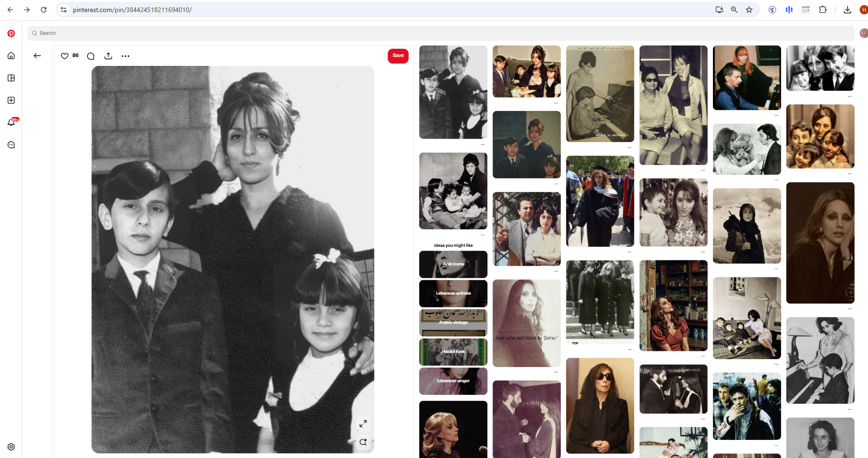Image resolution: width=868 pixels, height=458 pixels.
Task: Expand the pin image to fullscreen
Action: click(363, 424)
